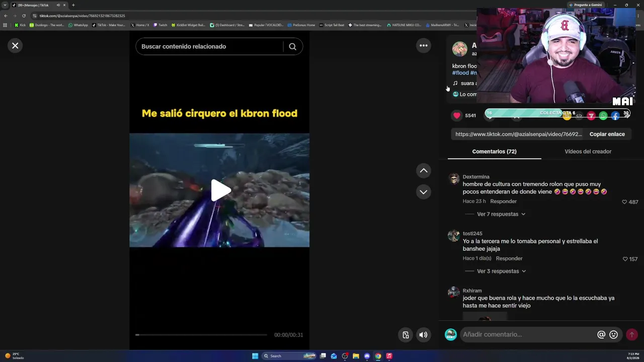Reply to tosti245's comment
The image size is (644, 362).
pyautogui.click(x=509, y=258)
